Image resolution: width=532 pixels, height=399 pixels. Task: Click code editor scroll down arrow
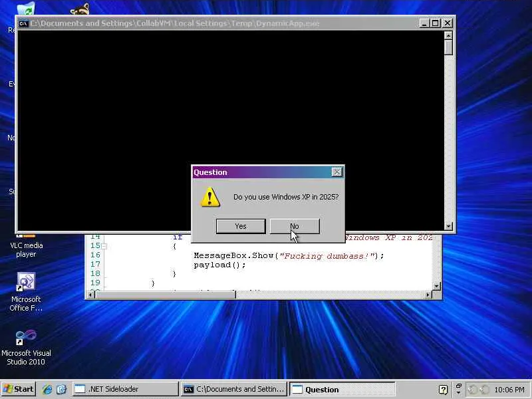tap(437, 287)
